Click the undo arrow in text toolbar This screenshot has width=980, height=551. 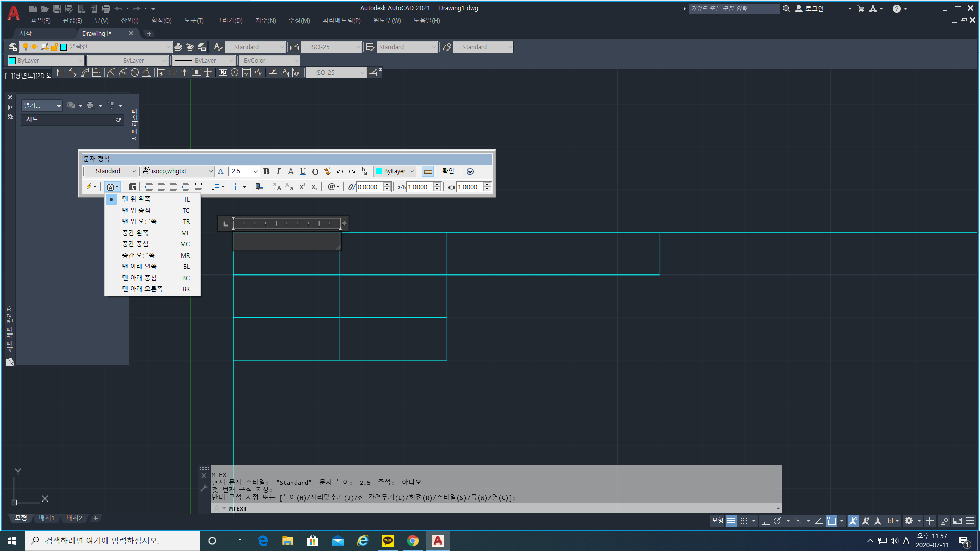(339, 171)
